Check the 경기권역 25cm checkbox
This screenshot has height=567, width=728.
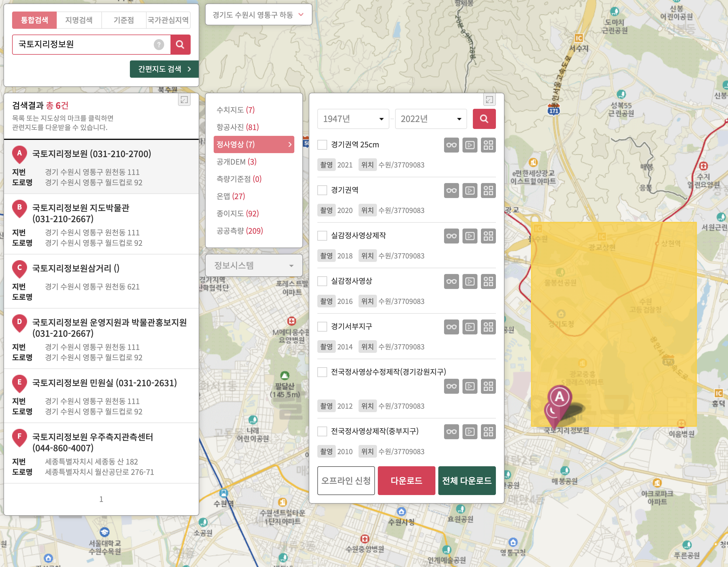point(322,145)
